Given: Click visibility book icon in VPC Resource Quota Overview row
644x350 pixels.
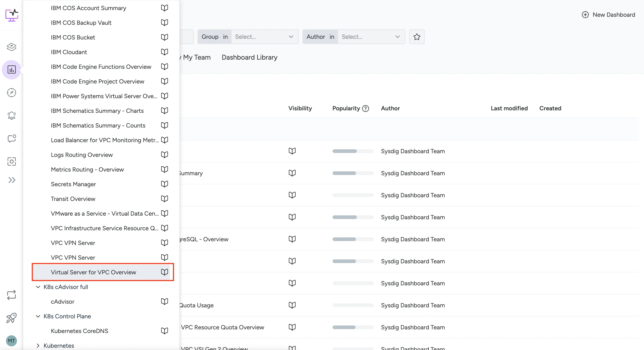Looking at the screenshot, I should click(292, 327).
